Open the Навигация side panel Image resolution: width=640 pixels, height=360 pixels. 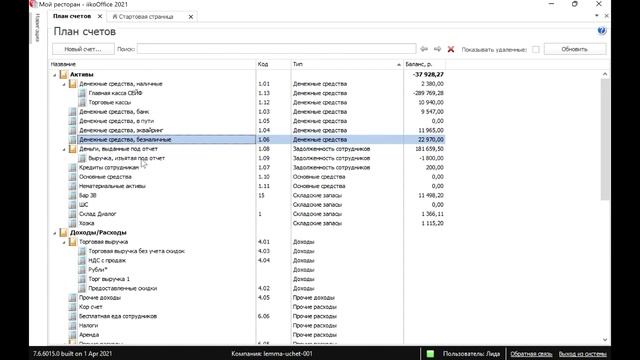(38, 27)
